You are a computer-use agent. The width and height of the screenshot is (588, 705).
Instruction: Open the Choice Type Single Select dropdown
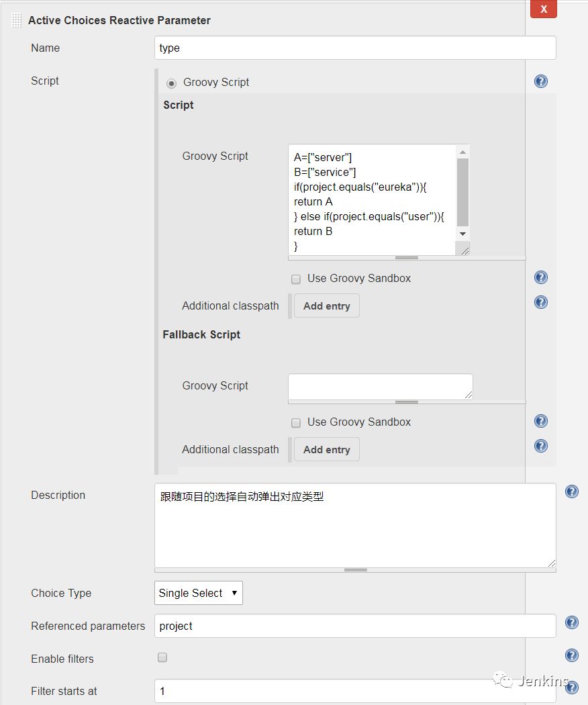(198, 593)
